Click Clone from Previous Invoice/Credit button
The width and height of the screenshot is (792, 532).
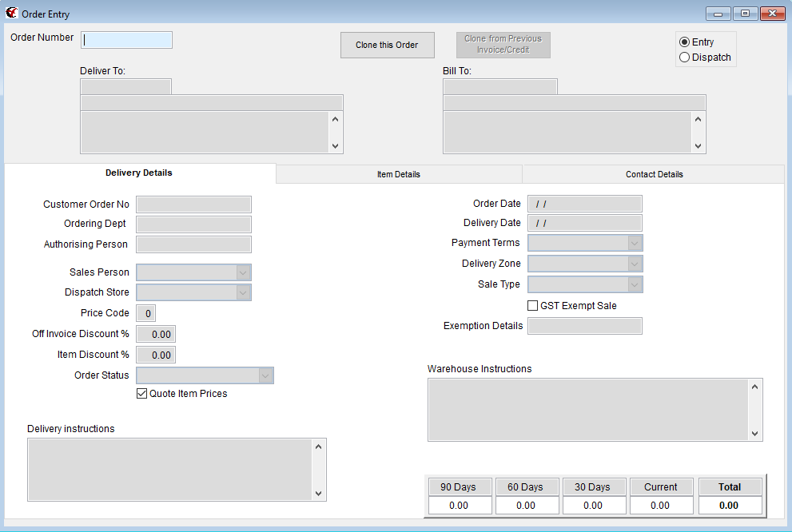pos(503,45)
